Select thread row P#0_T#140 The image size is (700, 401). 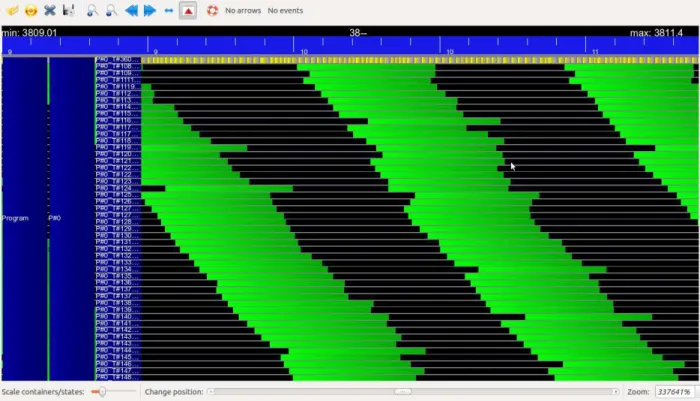tap(117, 317)
